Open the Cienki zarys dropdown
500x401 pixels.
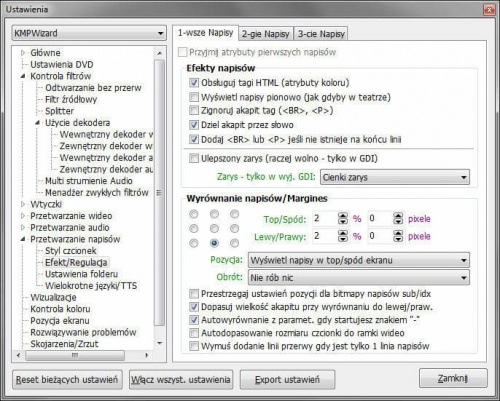point(395,177)
